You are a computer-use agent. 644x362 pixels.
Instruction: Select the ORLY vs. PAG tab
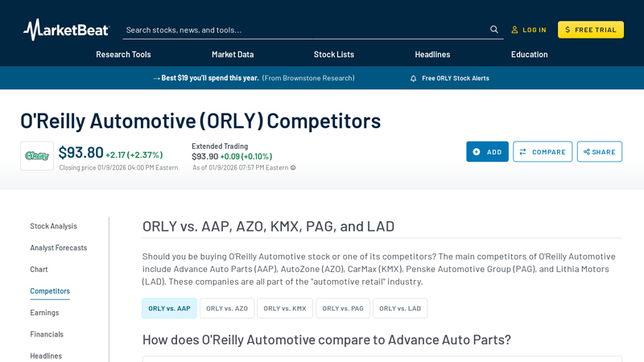click(x=343, y=308)
